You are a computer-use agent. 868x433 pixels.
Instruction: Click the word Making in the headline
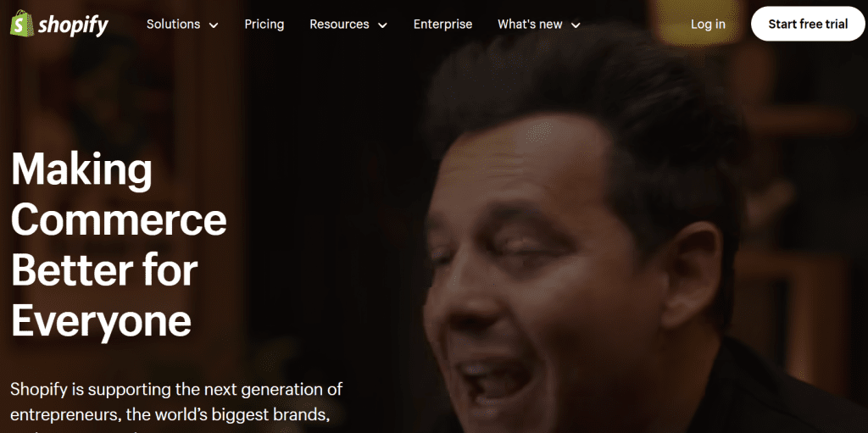(81, 170)
